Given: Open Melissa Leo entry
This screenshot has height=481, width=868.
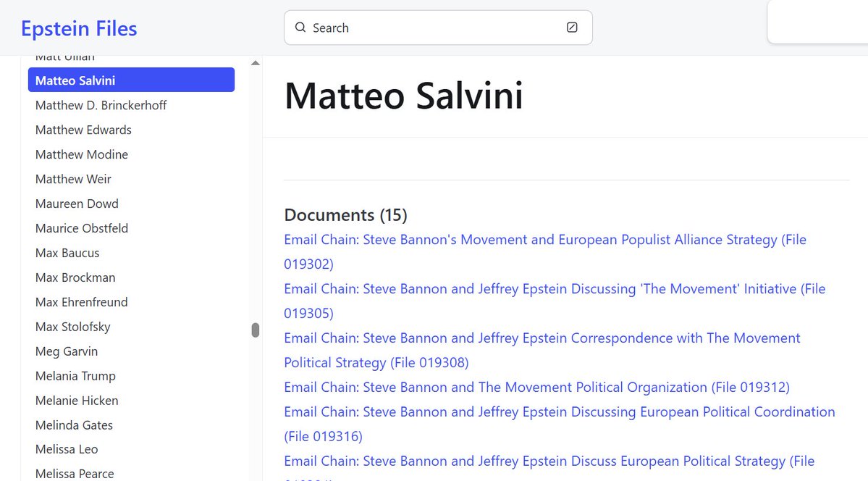Looking at the screenshot, I should (67, 449).
